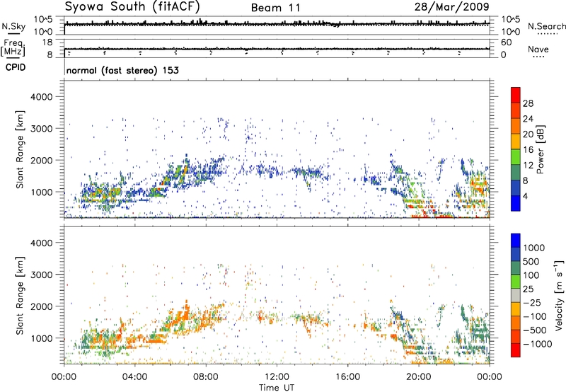Click the 'Velocity [m s-1]' color bar label
This screenshot has height=392, width=566.
pyautogui.click(x=559, y=295)
